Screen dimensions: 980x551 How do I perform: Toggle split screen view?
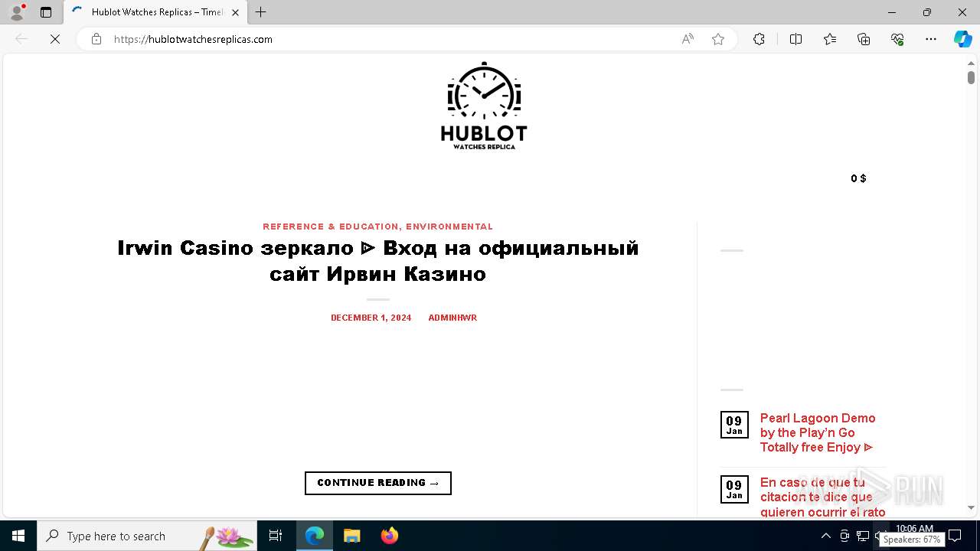(795, 39)
